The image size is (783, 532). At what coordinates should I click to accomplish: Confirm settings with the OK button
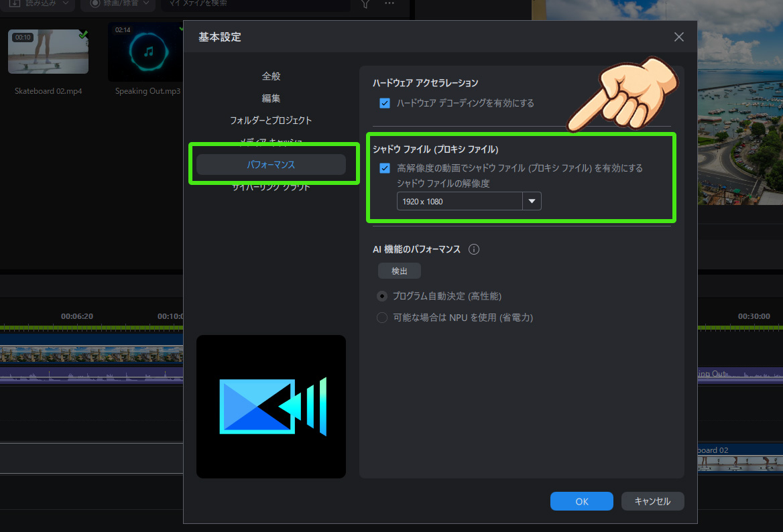pyautogui.click(x=582, y=501)
